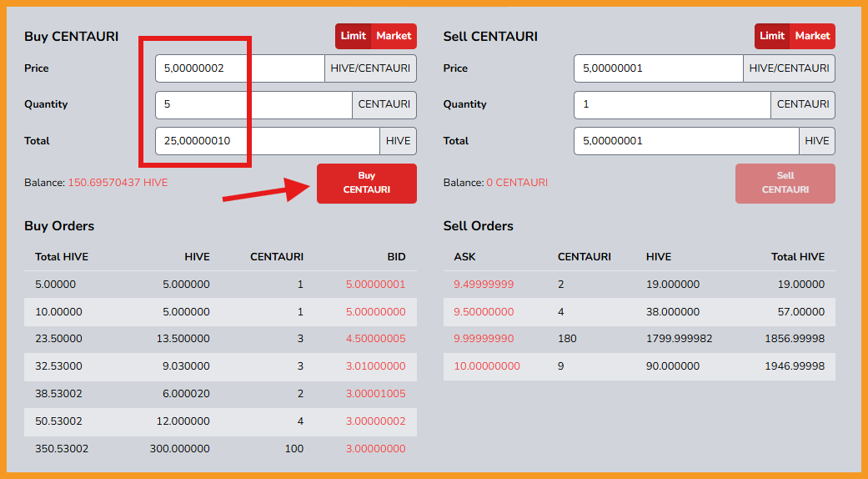Click Total HIVE header in Sell Orders
The width and height of the screenshot is (868, 479).
pos(798,257)
